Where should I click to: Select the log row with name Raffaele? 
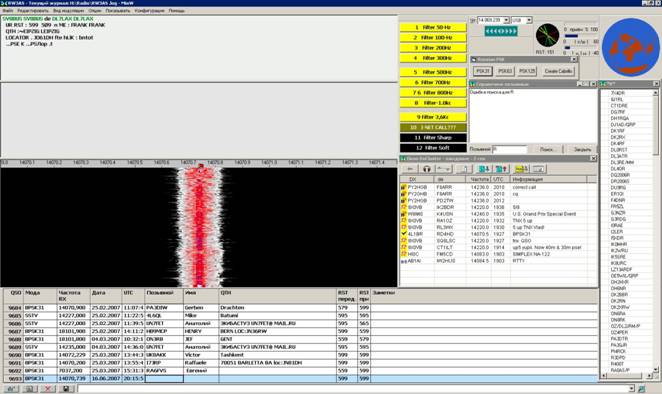click(301, 363)
